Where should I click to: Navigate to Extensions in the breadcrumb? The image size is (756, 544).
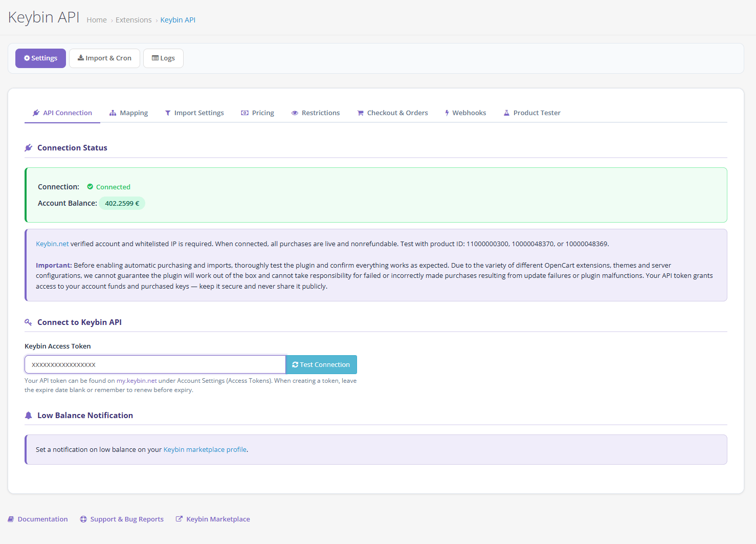134,20
